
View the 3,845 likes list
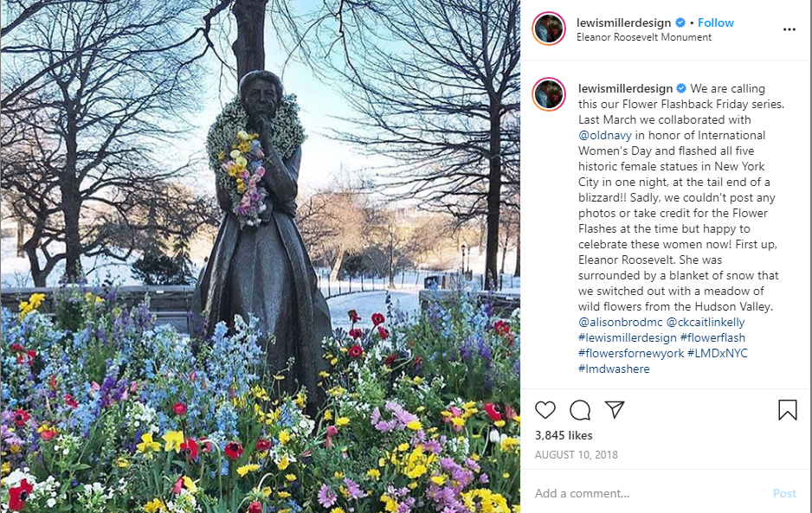pyautogui.click(x=564, y=435)
